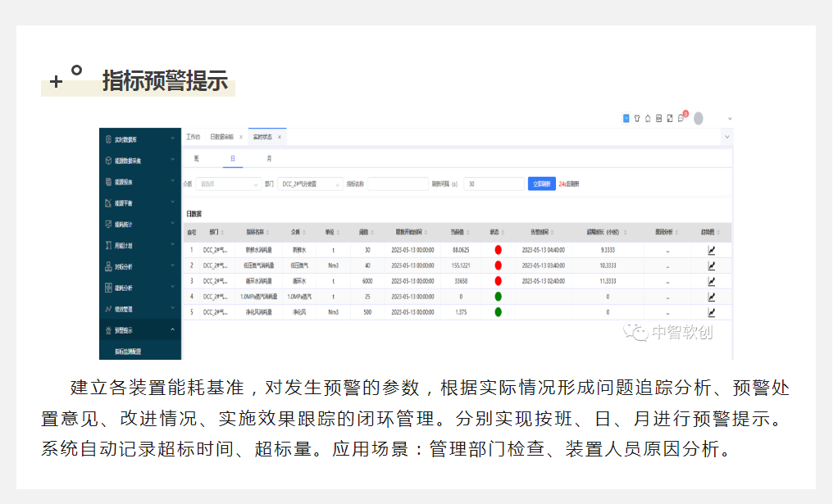The width and height of the screenshot is (838, 504).
Task: Click the 立即刷新 button
Action: [x=541, y=184]
